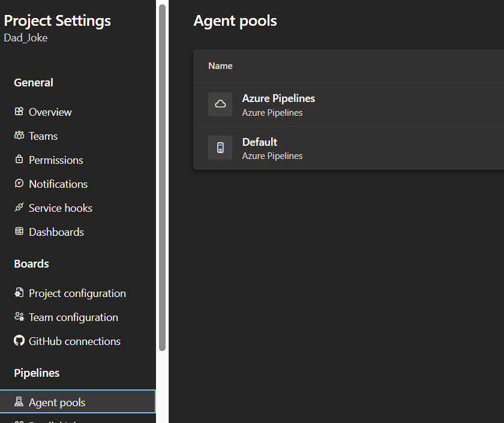Click the Agent pools icon in sidebar
The image size is (504, 423).
point(19,402)
